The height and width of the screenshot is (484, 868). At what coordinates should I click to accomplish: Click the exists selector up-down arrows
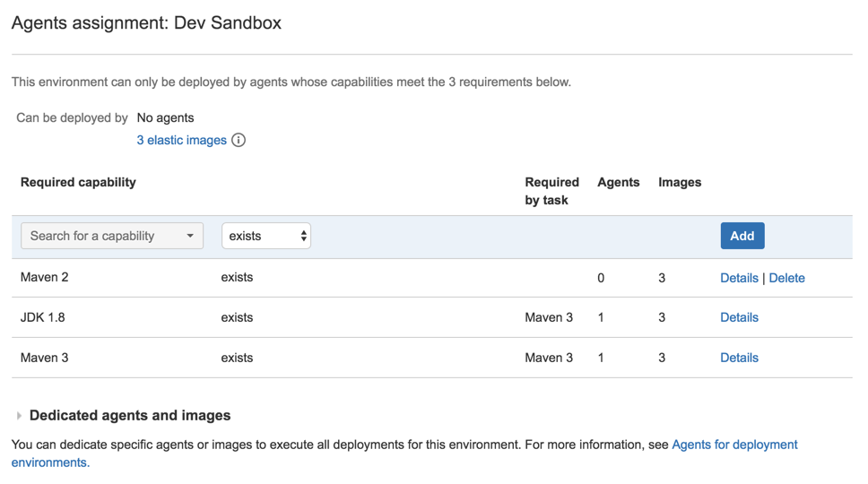point(303,236)
